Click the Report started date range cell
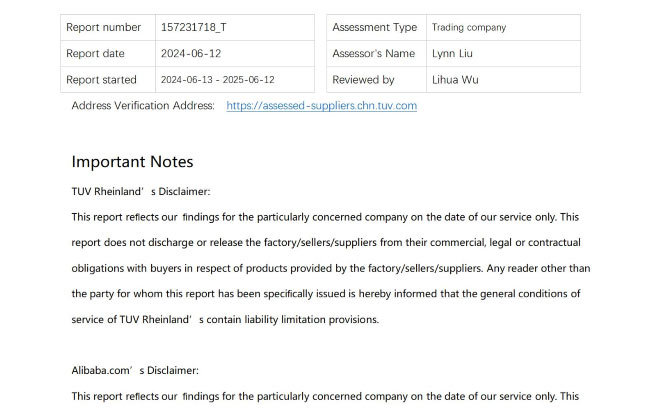Viewport: 653px width, 416px height. tap(235, 80)
